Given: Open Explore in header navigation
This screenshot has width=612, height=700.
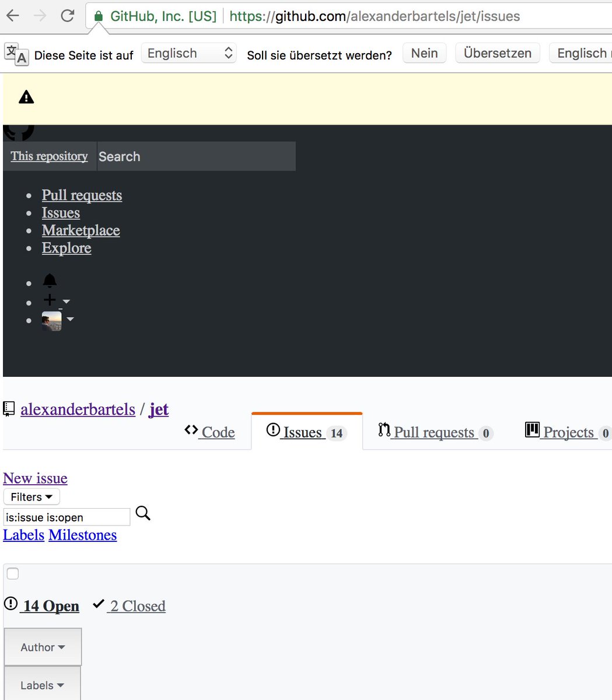Looking at the screenshot, I should (67, 248).
